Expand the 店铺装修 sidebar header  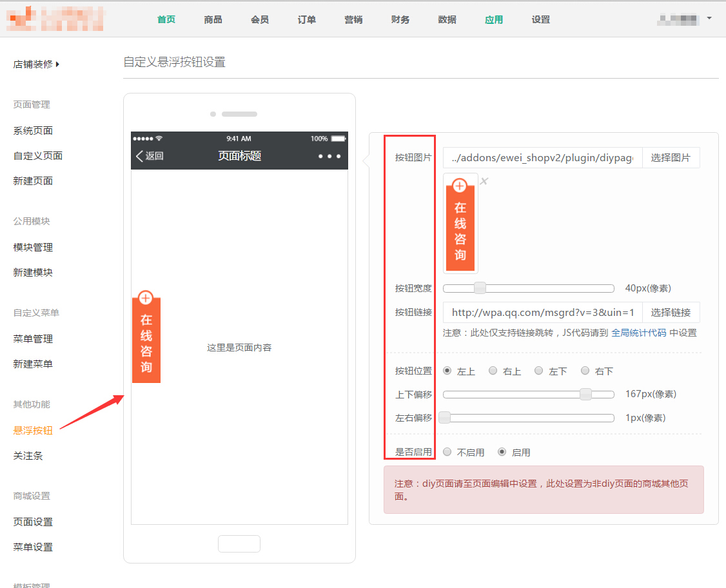tap(36, 64)
